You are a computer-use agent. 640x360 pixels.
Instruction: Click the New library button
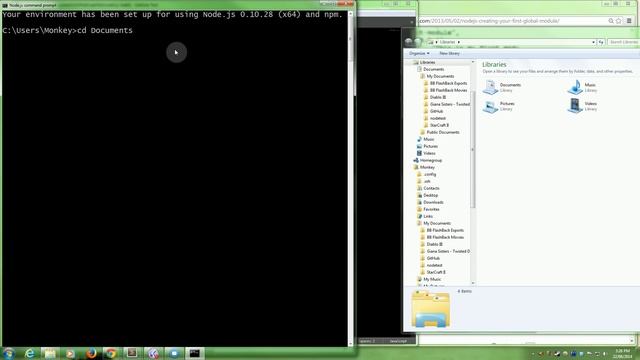449,53
